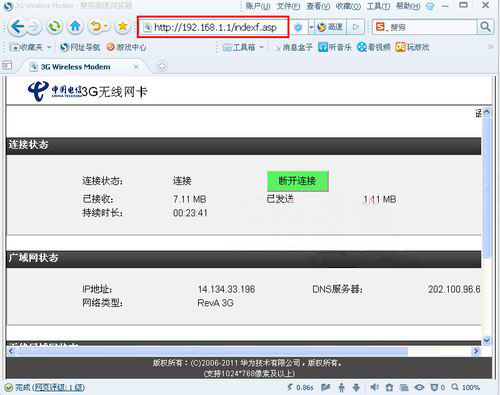500x395 pixels.
Task: Click the IP address 14.134.33.196
Action: point(227,289)
